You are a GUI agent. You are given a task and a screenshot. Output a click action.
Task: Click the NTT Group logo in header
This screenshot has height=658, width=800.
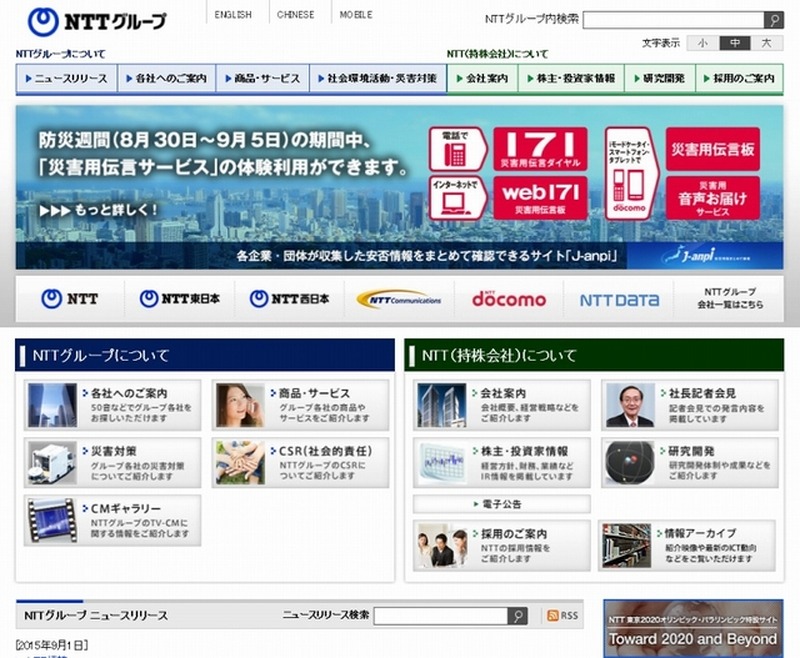(97, 19)
